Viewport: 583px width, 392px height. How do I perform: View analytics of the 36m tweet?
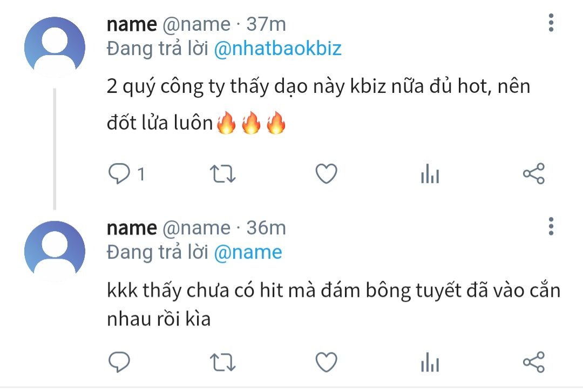tap(430, 362)
